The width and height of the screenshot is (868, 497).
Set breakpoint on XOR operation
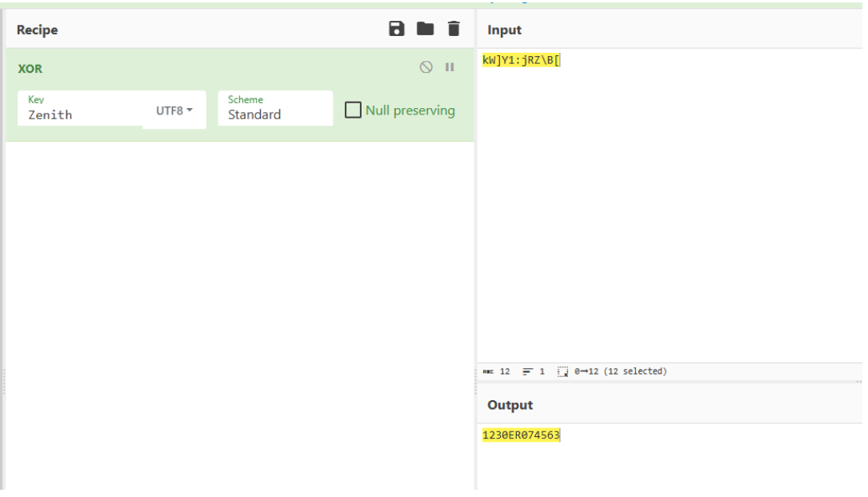click(x=450, y=67)
